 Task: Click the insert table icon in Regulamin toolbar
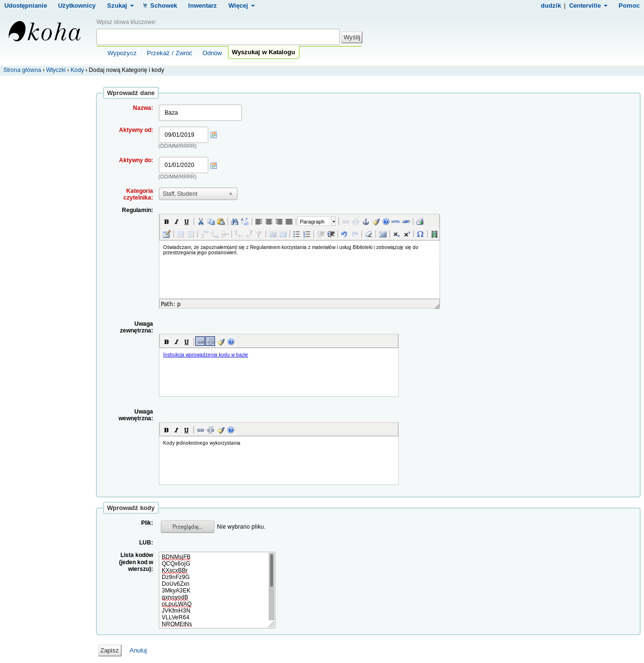pyautogui.click(x=382, y=234)
